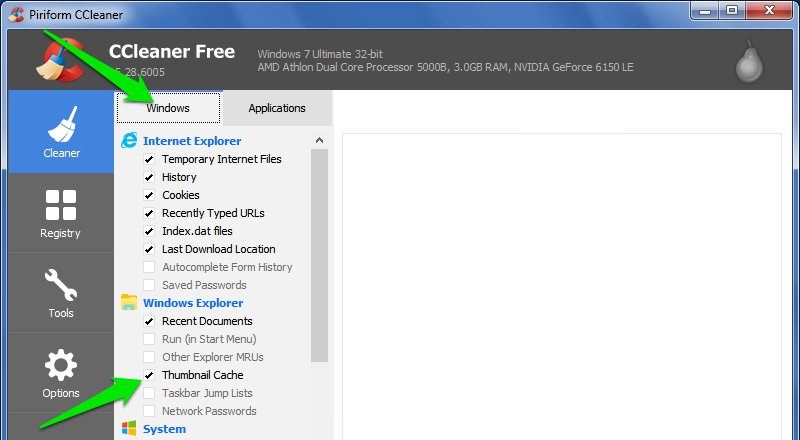The width and height of the screenshot is (800, 440).
Task: Select the System category heading
Action: coord(164,429)
